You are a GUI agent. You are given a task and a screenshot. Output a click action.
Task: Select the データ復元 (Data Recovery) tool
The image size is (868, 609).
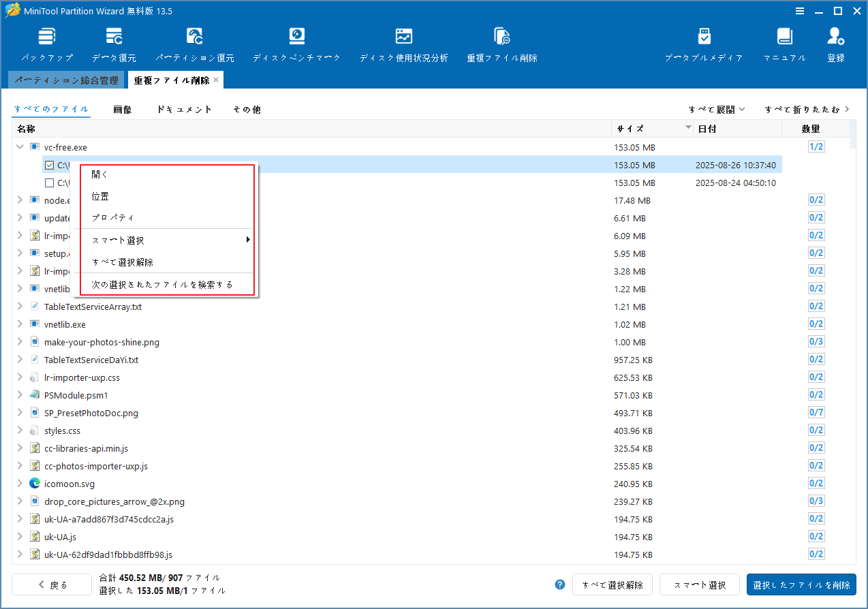[113, 42]
